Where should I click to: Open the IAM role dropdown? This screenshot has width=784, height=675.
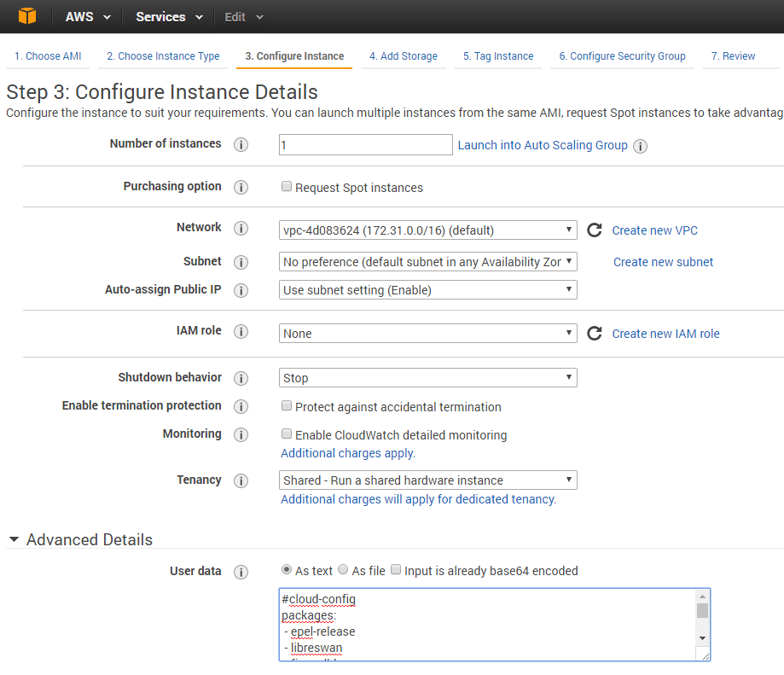pyautogui.click(x=428, y=334)
